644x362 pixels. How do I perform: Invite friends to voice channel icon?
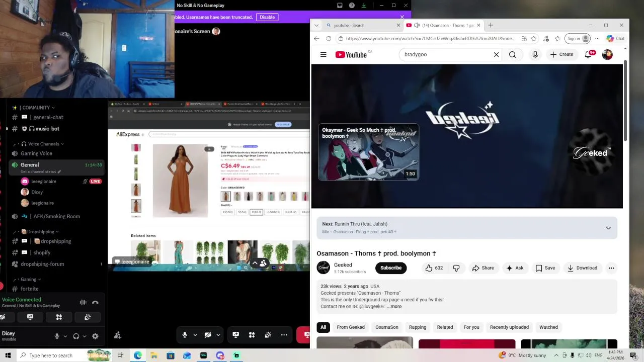117,335
